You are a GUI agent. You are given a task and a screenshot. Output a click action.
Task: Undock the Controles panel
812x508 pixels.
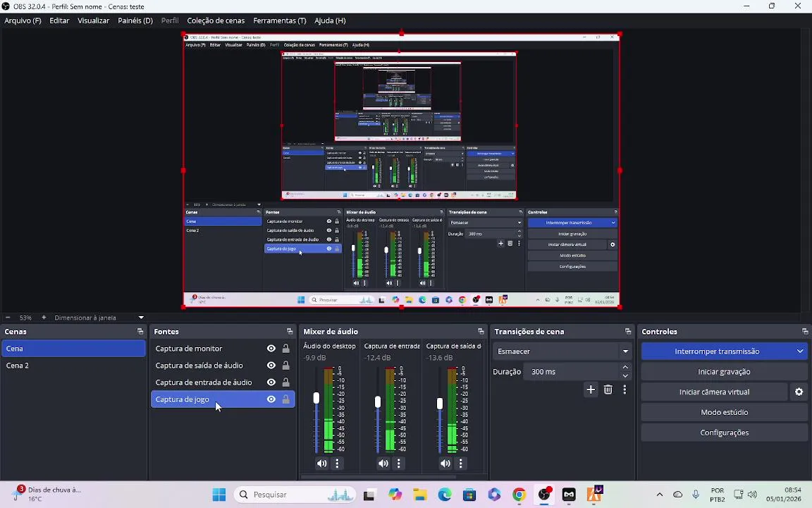tap(805, 332)
